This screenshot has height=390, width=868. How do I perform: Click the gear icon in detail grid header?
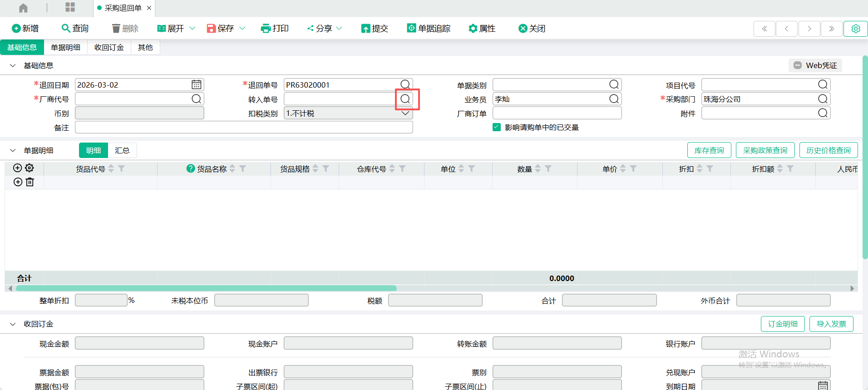click(x=30, y=168)
